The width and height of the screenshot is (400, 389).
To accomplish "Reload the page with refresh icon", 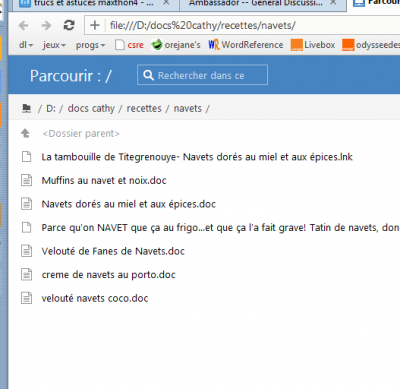I will coord(69,25).
